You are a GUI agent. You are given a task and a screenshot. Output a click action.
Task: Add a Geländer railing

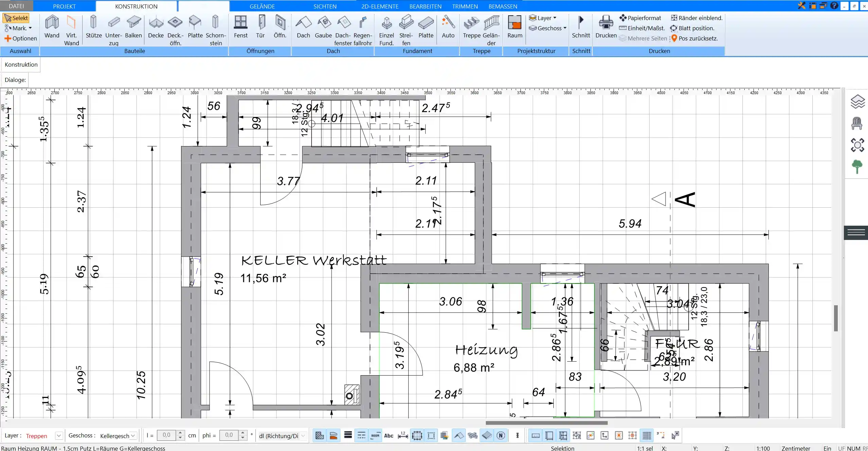(491, 30)
